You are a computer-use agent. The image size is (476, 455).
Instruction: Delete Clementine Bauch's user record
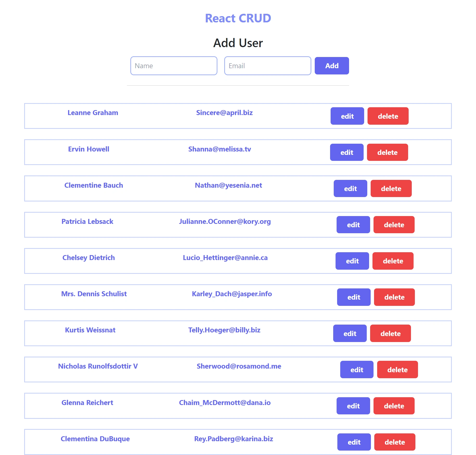(x=391, y=188)
